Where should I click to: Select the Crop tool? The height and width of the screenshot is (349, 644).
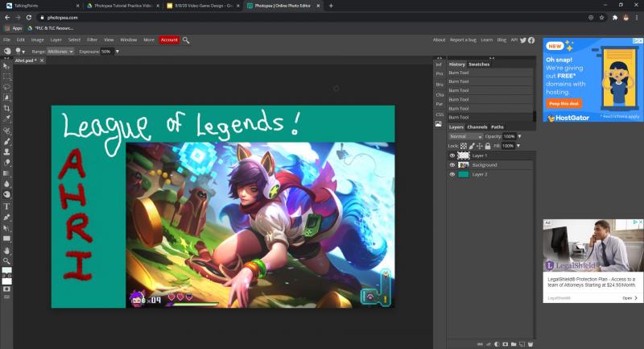[6, 109]
